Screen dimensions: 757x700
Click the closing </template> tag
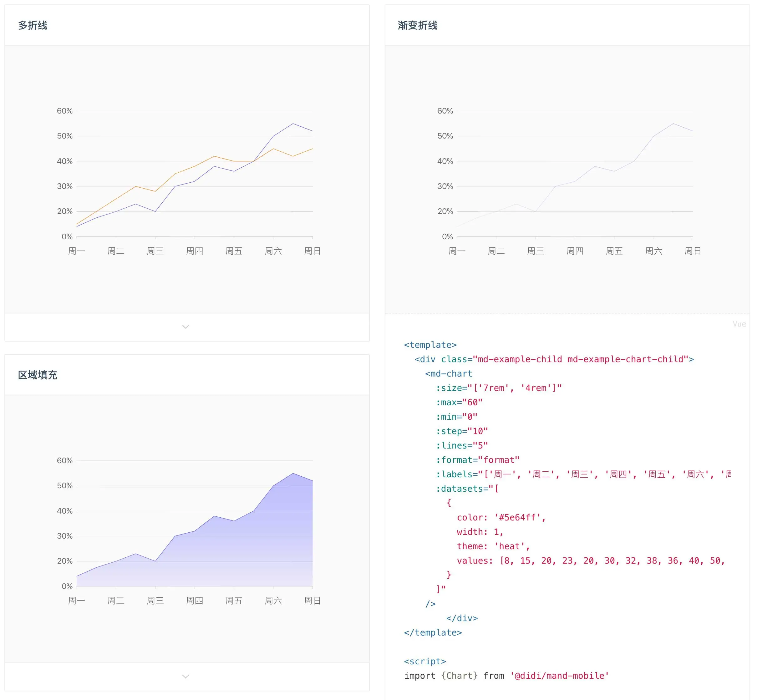[433, 632]
